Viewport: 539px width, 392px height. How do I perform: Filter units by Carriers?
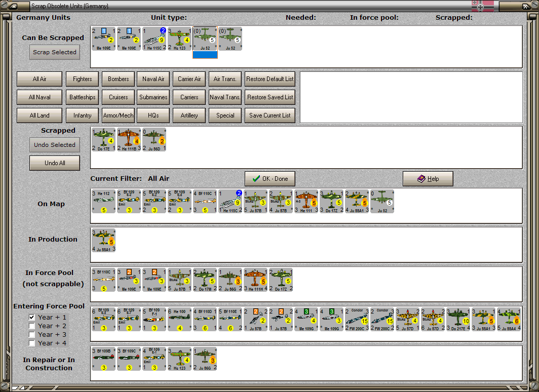(x=189, y=97)
